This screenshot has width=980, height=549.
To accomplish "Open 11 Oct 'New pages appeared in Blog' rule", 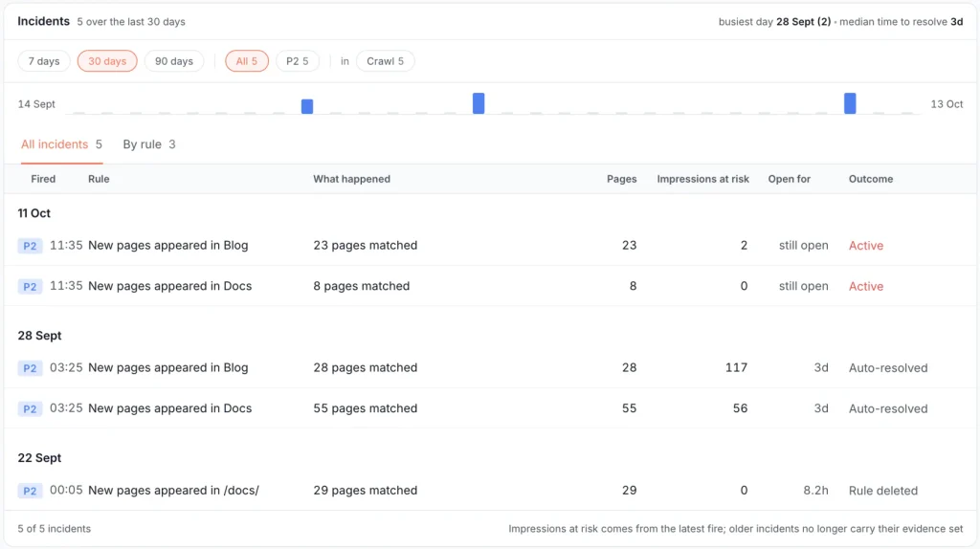I will (x=167, y=246).
